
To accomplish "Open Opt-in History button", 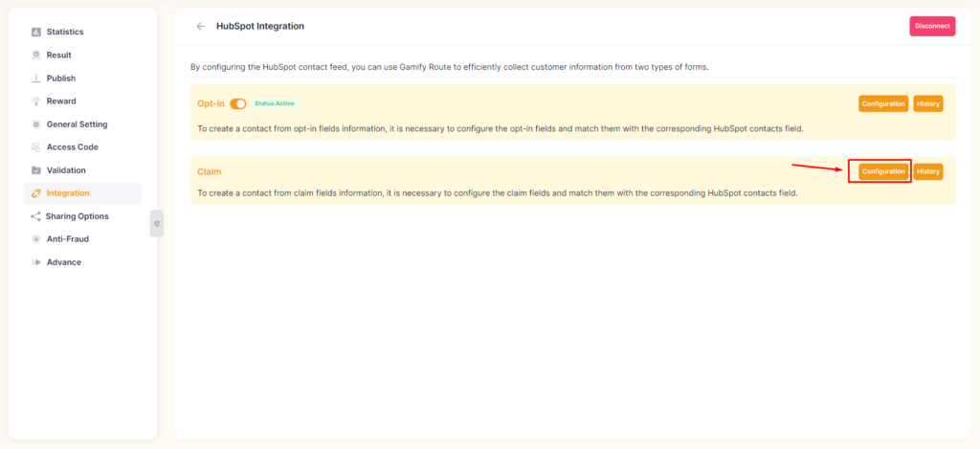I will click(x=928, y=103).
